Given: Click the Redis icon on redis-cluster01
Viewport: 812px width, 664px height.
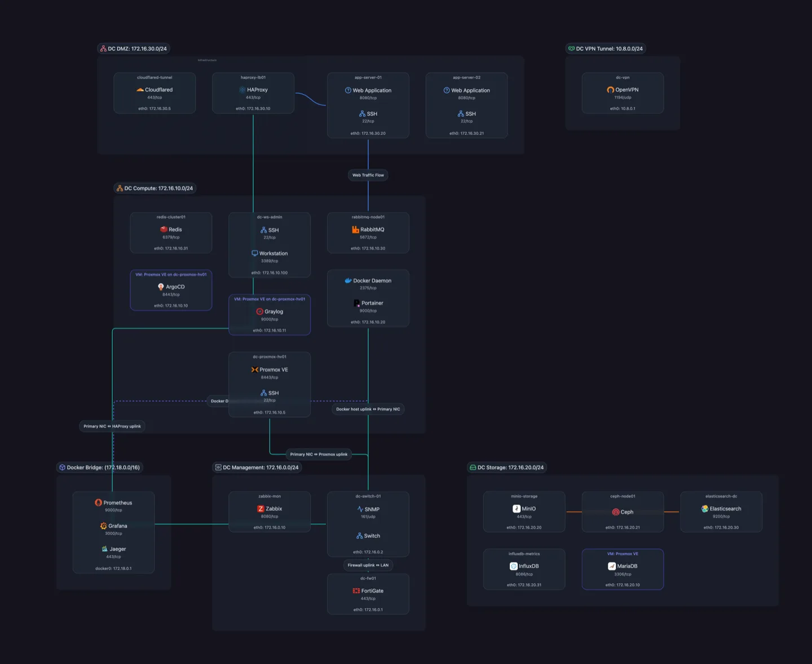Looking at the screenshot, I should 164,229.
